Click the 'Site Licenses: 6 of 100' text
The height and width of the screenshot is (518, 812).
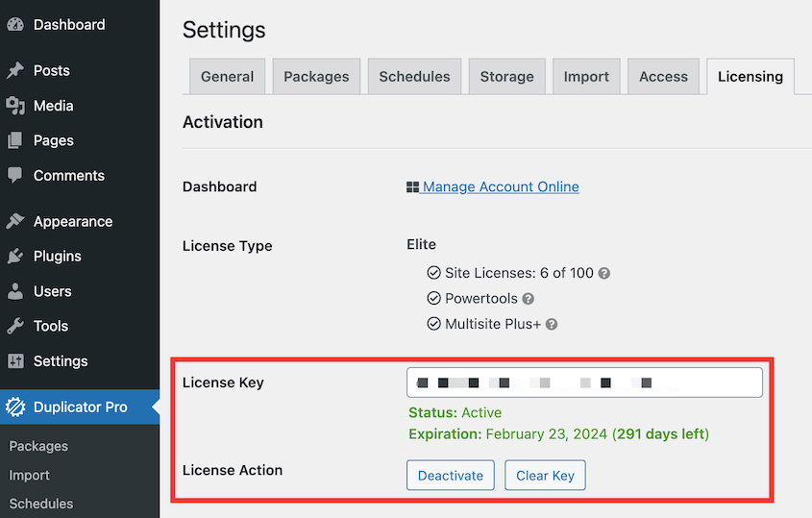[x=519, y=273]
